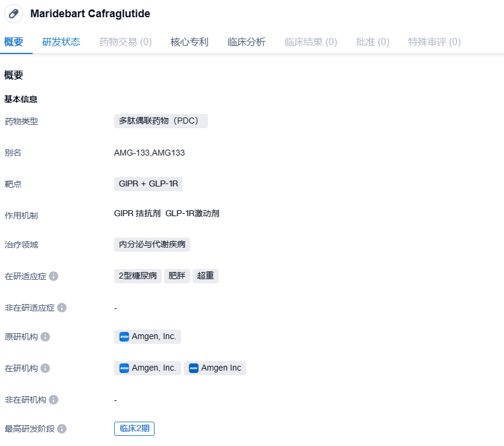
Task: Open the 核心专利 tab
Action: tap(189, 42)
